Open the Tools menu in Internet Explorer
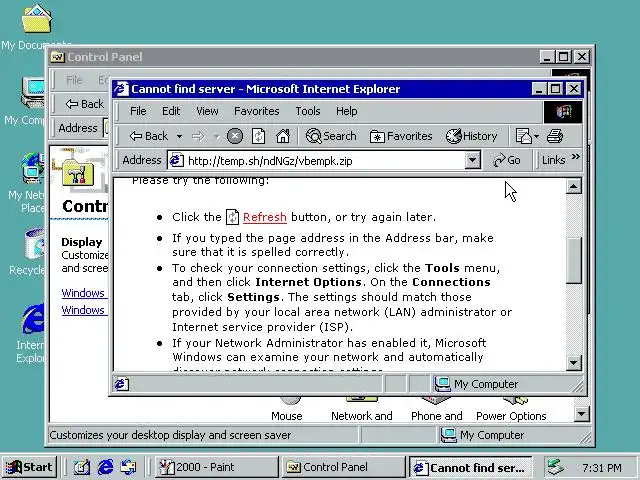Screen dimensions: 640x480 (308, 111)
